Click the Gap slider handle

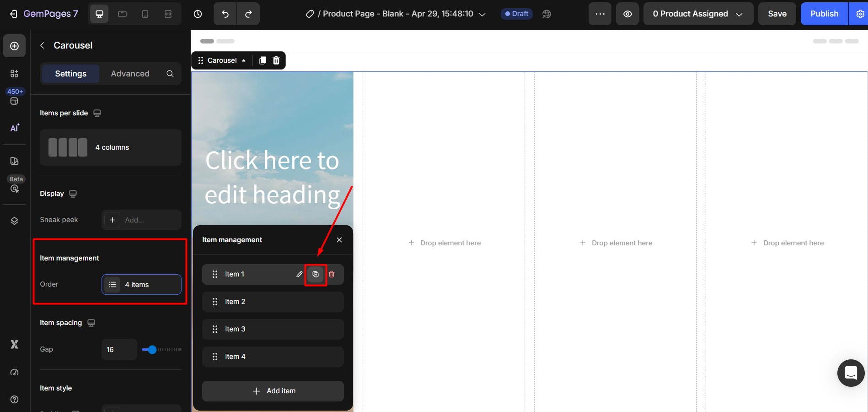pyautogui.click(x=152, y=350)
